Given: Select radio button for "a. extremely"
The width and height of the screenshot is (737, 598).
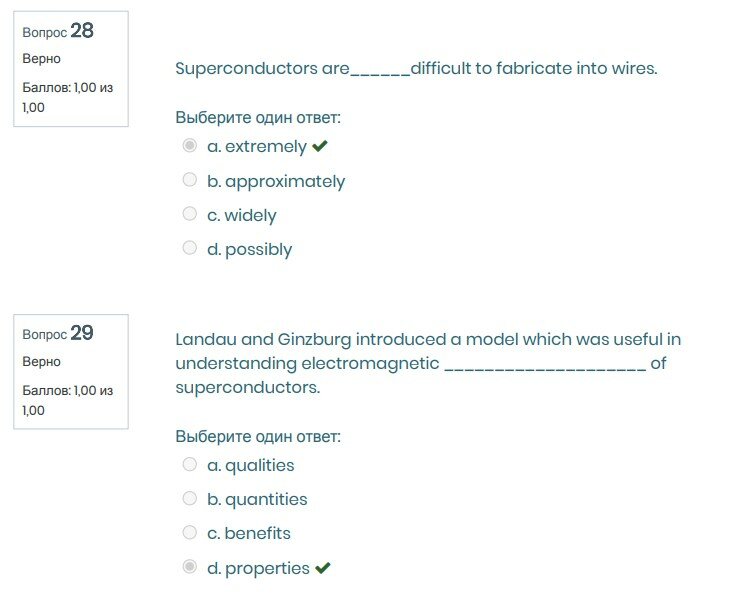Looking at the screenshot, I should coord(190,146).
